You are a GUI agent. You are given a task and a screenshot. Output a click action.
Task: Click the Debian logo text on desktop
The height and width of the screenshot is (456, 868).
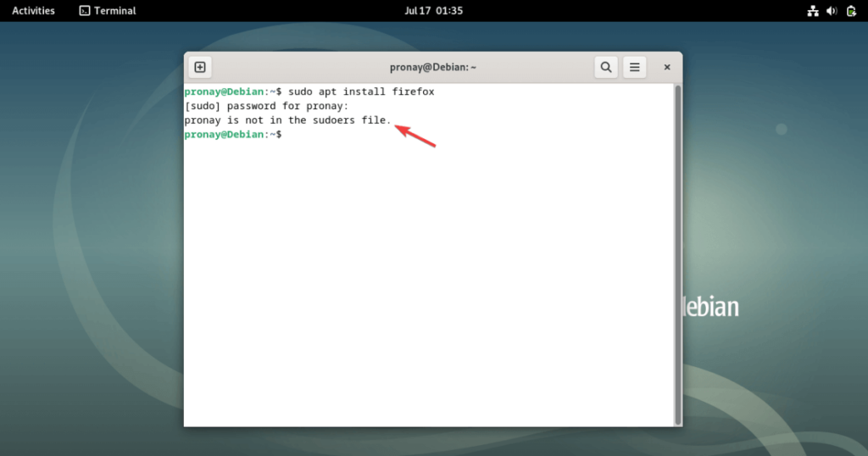[710, 307]
